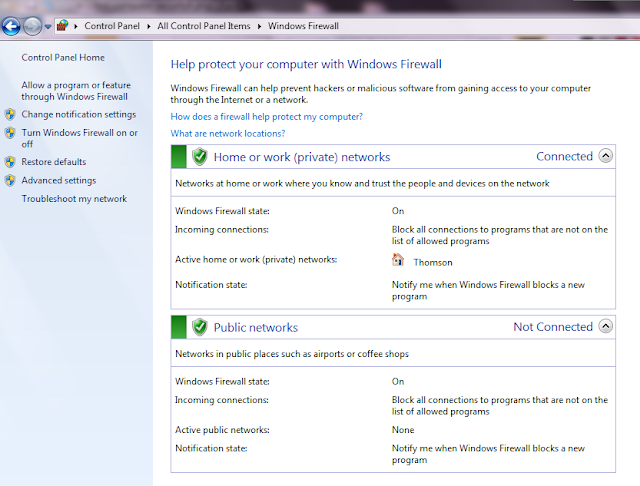The image size is (640, 486).
Task: Click green shield icon for Public networks
Action: pyautogui.click(x=200, y=327)
